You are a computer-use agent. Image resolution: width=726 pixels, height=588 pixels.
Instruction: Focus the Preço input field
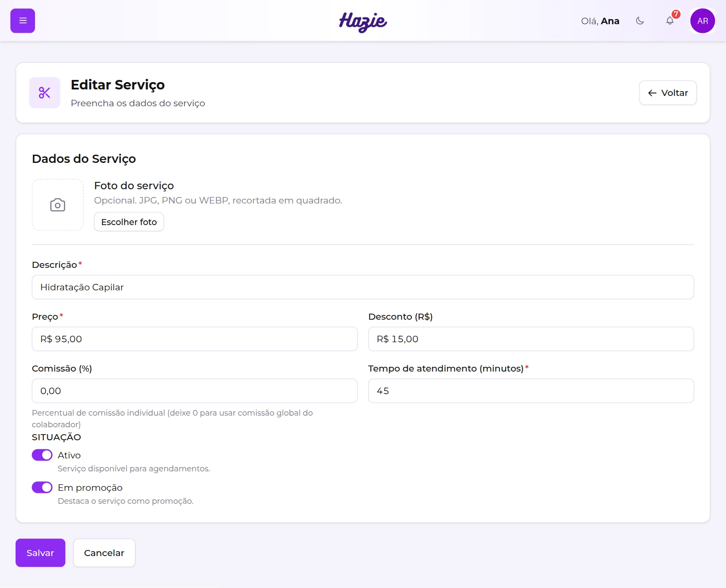[194, 339]
